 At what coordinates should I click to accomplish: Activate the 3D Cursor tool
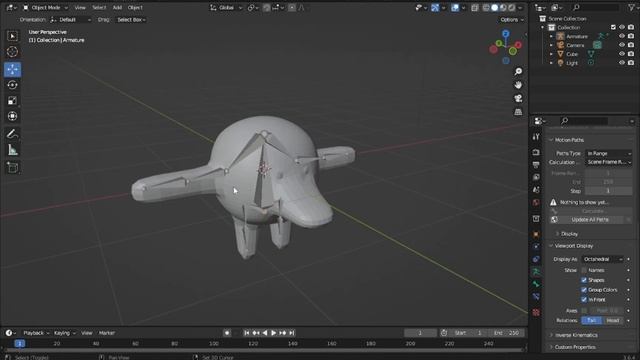12,51
